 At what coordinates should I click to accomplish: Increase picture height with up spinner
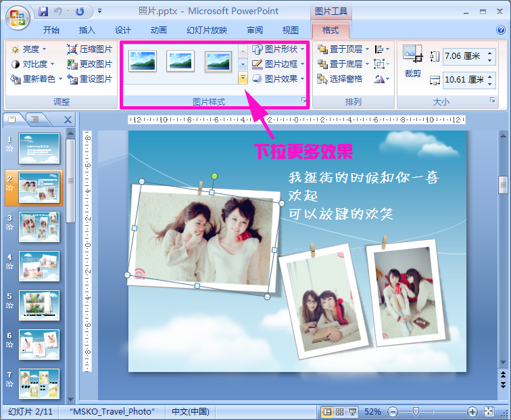tap(490, 53)
